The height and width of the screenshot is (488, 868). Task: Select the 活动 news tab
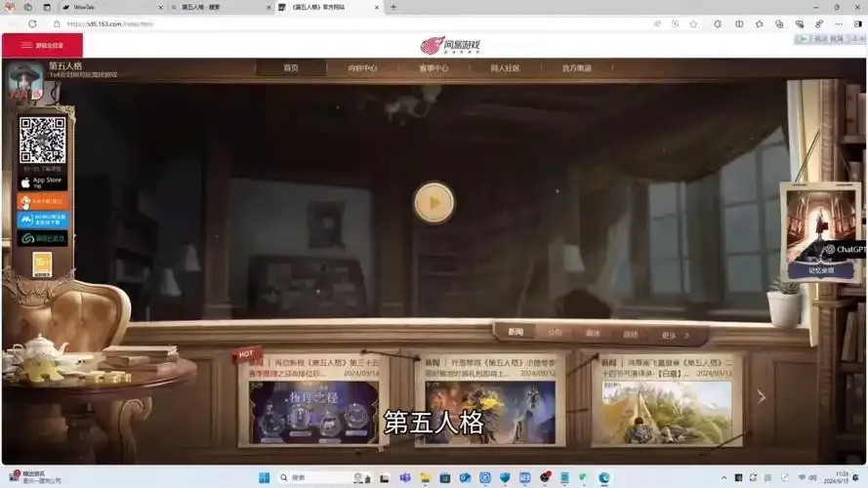pyautogui.click(x=631, y=334)
